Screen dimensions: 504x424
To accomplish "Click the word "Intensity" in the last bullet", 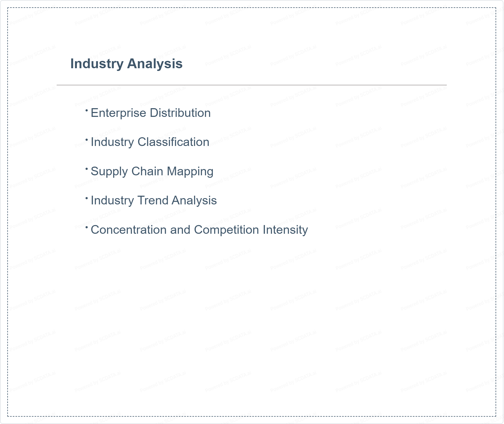I will (x=285, y=230).
